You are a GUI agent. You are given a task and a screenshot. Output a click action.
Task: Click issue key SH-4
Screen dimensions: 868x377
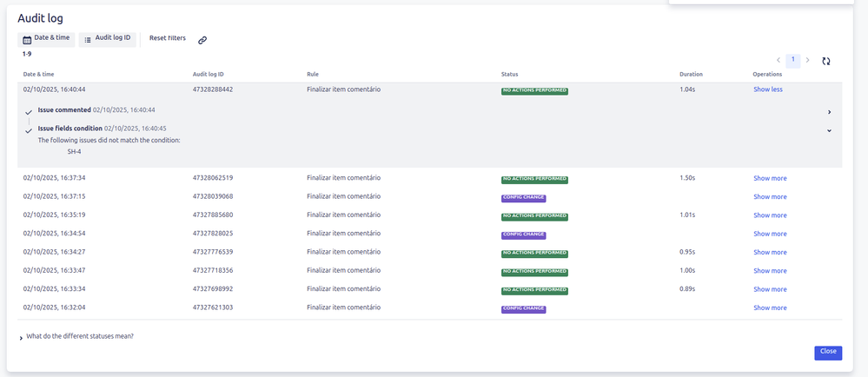[x=74, y=151]
